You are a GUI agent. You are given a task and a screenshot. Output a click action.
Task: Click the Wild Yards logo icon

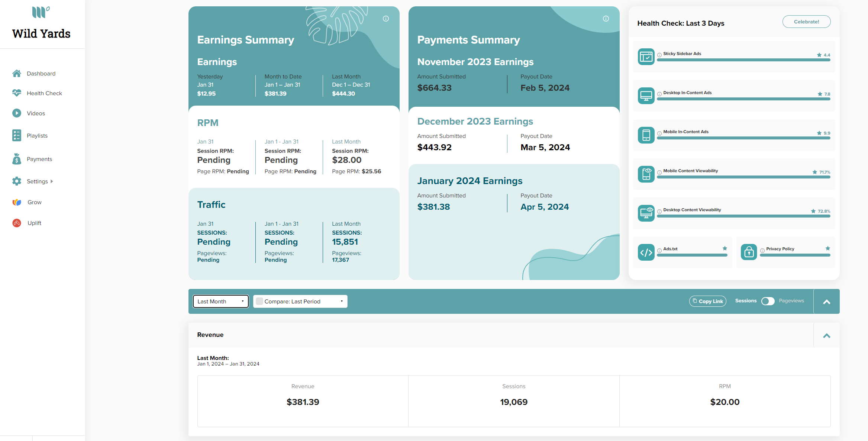tap(41, 12)
